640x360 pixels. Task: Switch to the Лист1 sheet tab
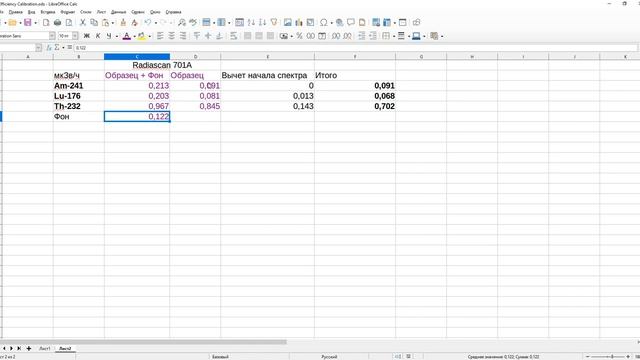tap(44, 348)
